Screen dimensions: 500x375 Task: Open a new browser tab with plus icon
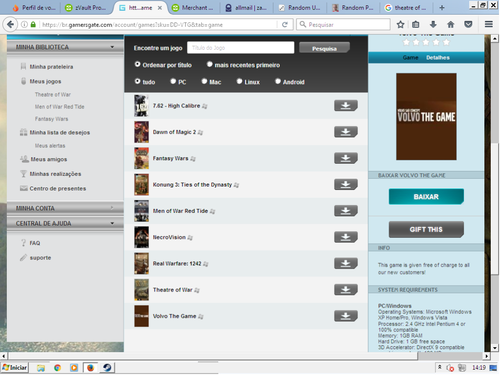coord(442,8)
